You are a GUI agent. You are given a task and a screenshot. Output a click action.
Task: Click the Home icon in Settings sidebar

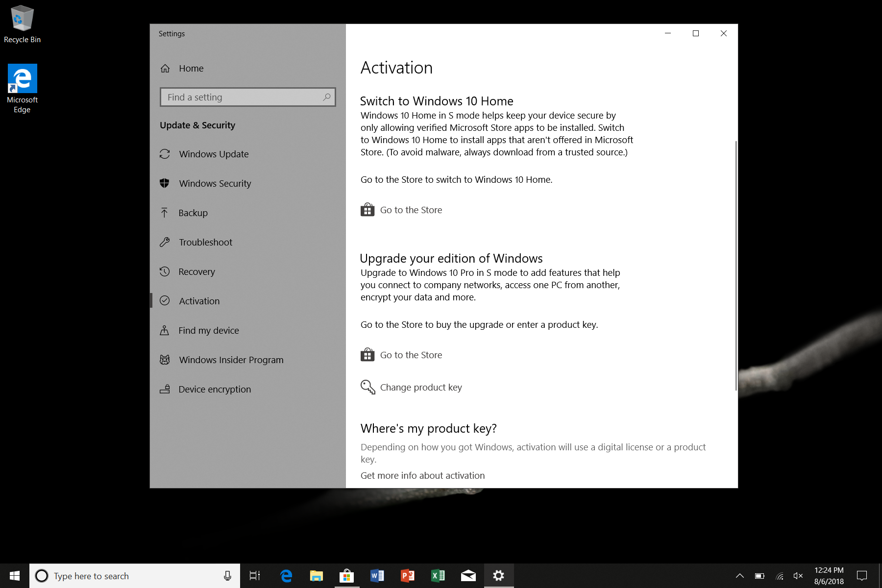[165, 69]
